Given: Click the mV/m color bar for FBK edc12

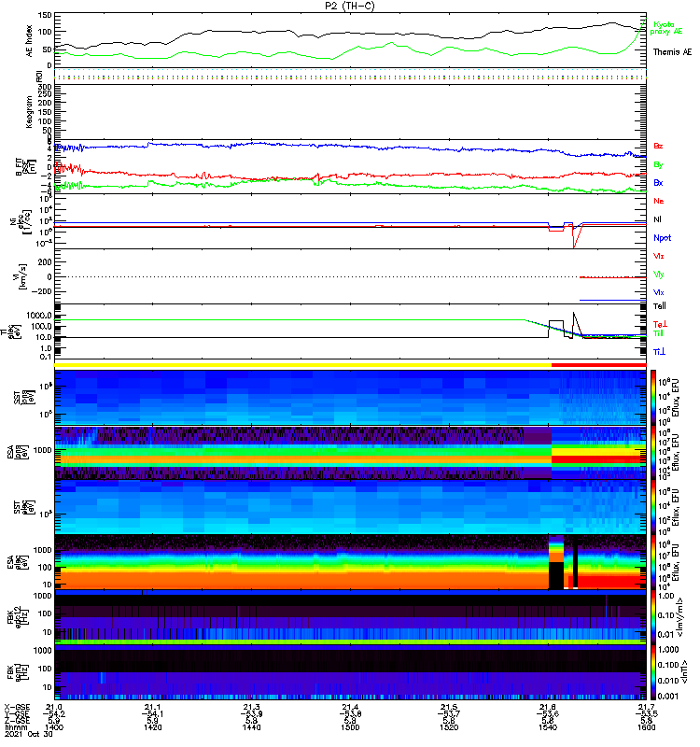Looking at the screenshot, I should (653, 616).
